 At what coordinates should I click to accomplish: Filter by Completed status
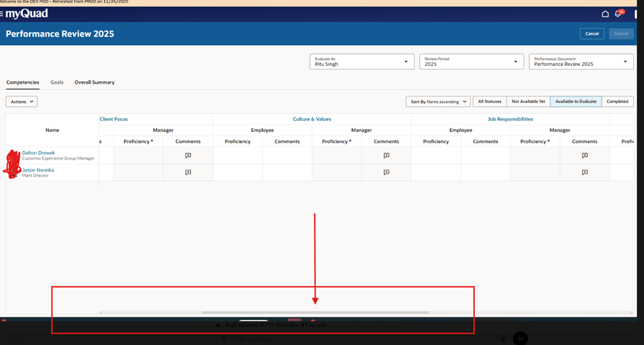pyautogui.click(x=618, y=102)
